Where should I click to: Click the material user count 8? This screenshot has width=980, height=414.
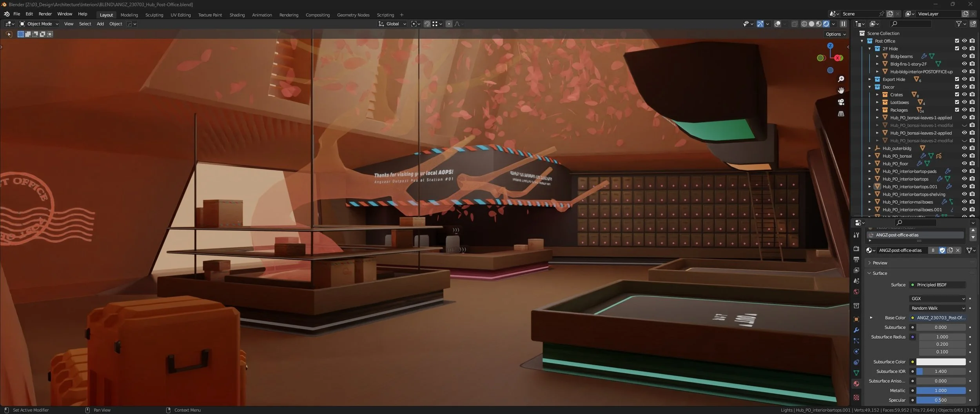click(x=933, y=250)
